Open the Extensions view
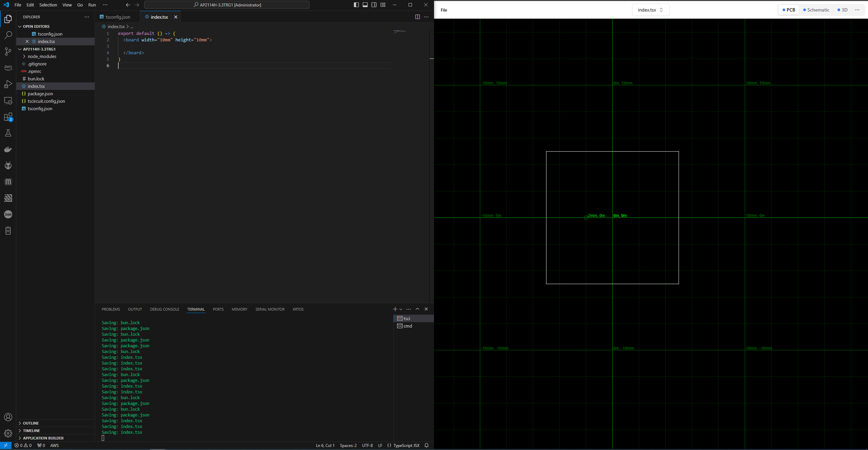Image resolution: width=868 pixels, height=450 pixels. [8, 117]
